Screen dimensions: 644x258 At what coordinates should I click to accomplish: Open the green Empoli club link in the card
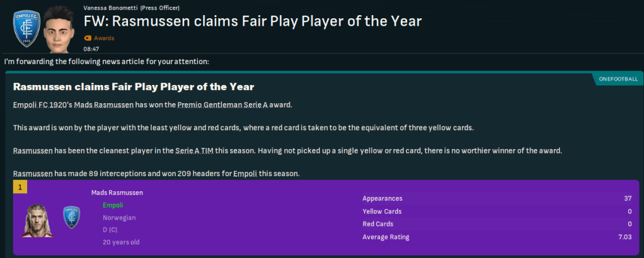pos(114,205)
